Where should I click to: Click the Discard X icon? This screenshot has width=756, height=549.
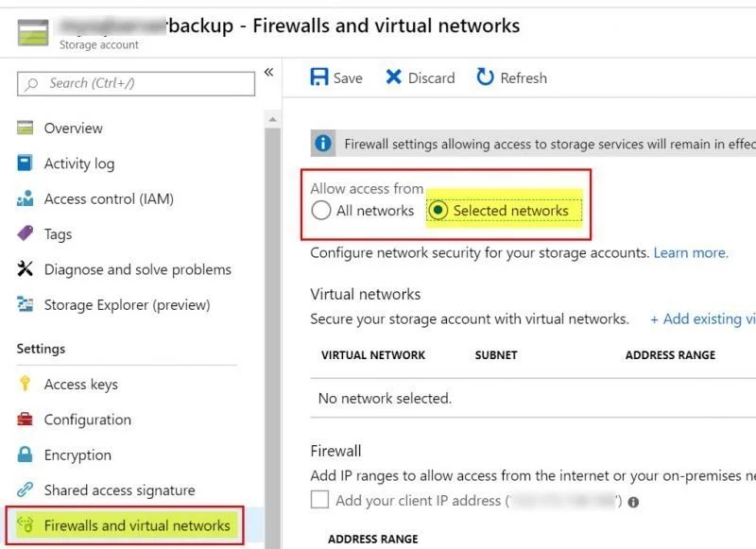tap(393, 77)
